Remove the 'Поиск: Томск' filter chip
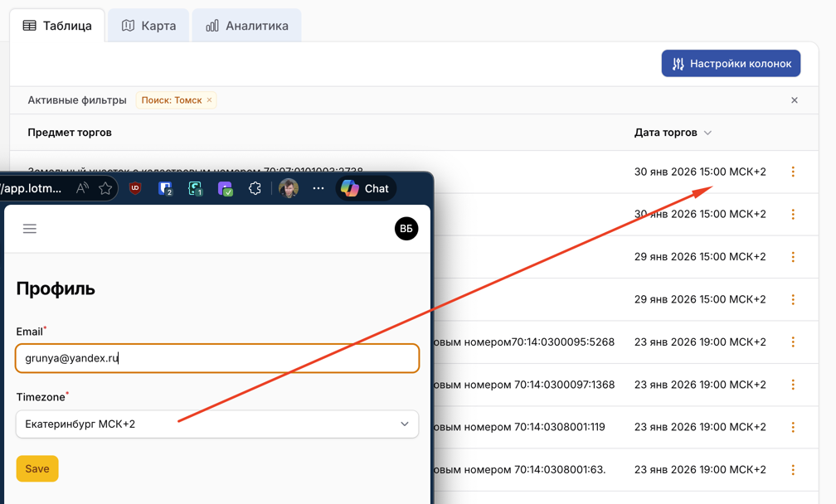Screen dimensions: 836x504 tap(210, 100)
